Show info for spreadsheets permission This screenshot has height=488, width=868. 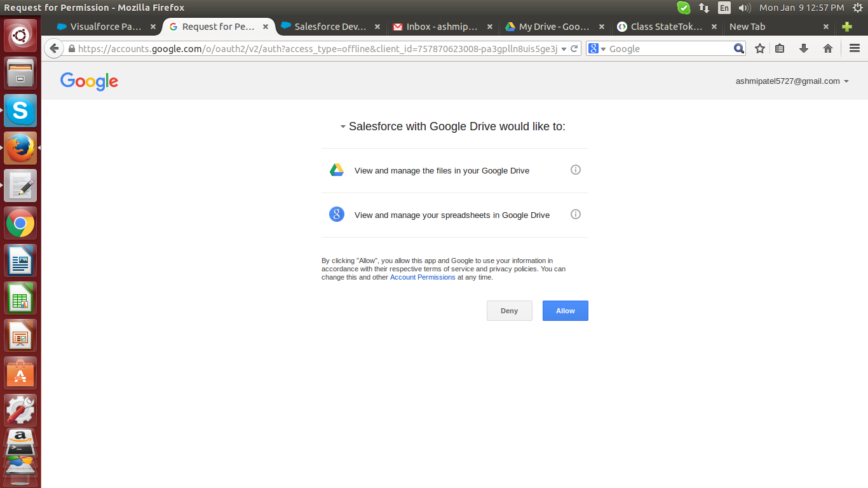click(x=576, y=214)
